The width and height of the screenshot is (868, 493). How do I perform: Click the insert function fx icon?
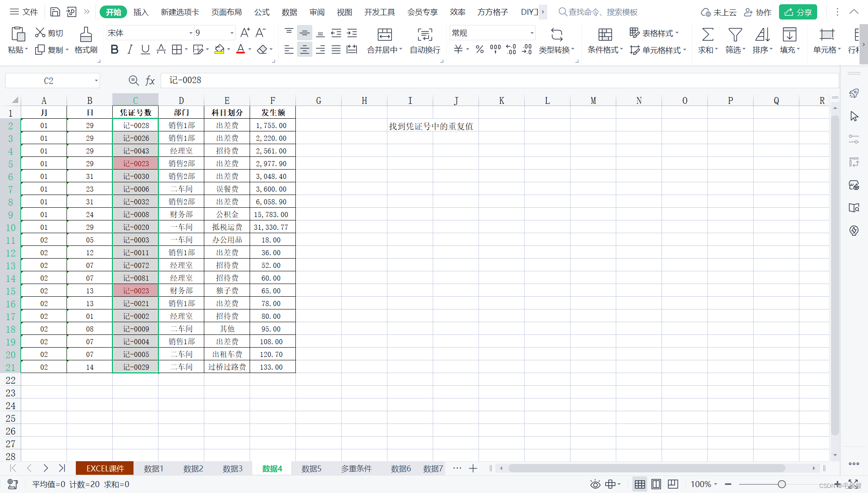click(x=150, y=81)
